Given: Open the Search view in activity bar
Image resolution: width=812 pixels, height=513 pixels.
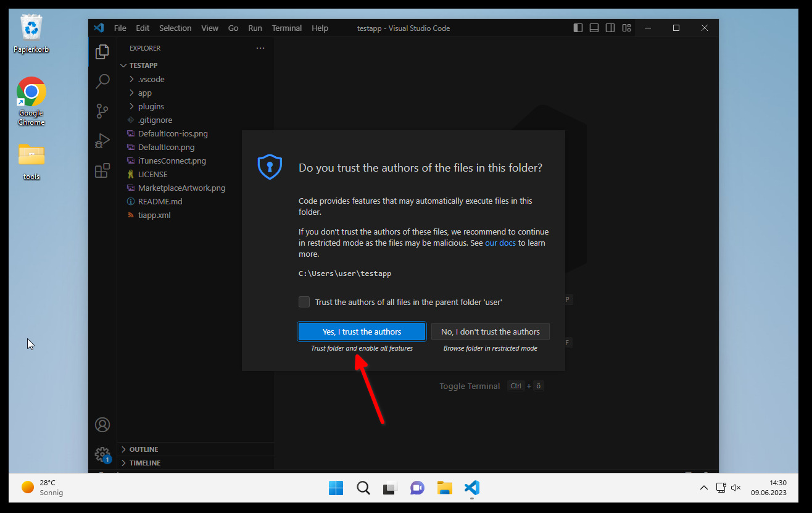Looking at the screenshot, I should 102,81.
